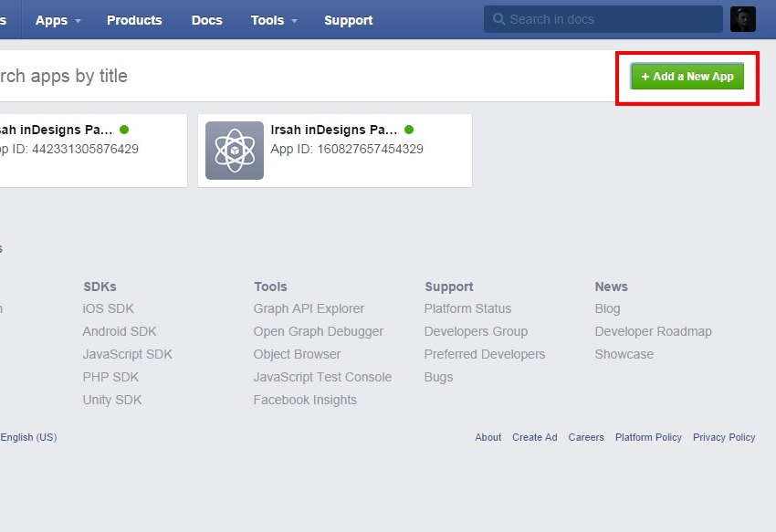Open the Graph API Explorer link
This screenshot has width=776, height=532.
309,308
